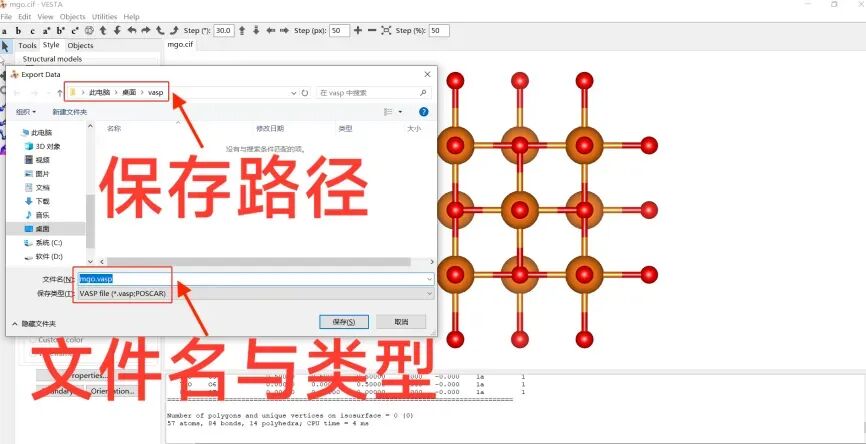The image size is (866, 444).
Task: Click the 桌面 breadcrumb in address bar
Action: tap(129, 93)
